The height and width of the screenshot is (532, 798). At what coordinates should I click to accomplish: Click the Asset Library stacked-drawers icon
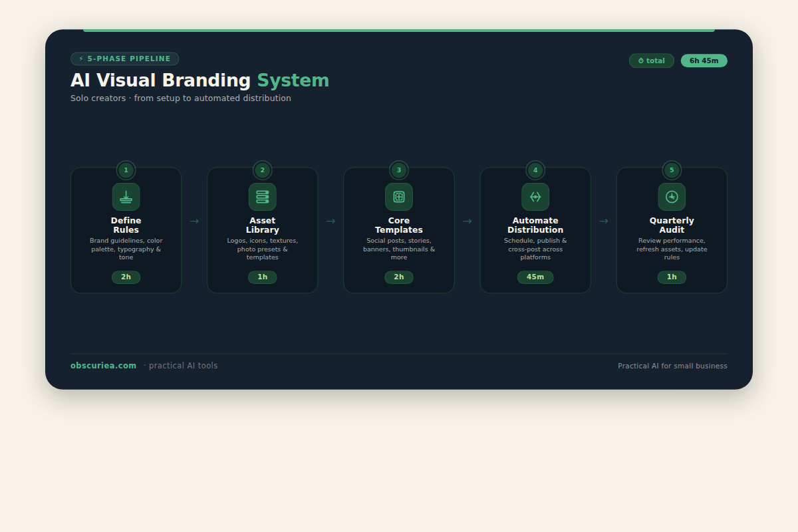pos(263,197)
